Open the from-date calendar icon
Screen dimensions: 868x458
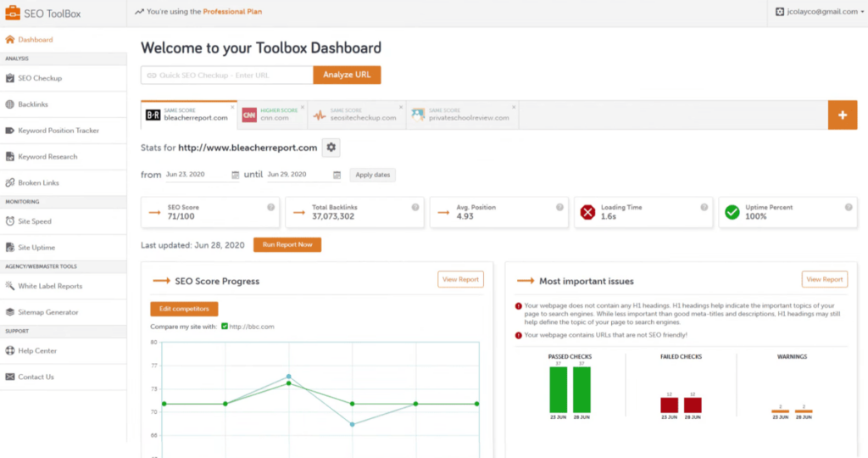(236, 175)
